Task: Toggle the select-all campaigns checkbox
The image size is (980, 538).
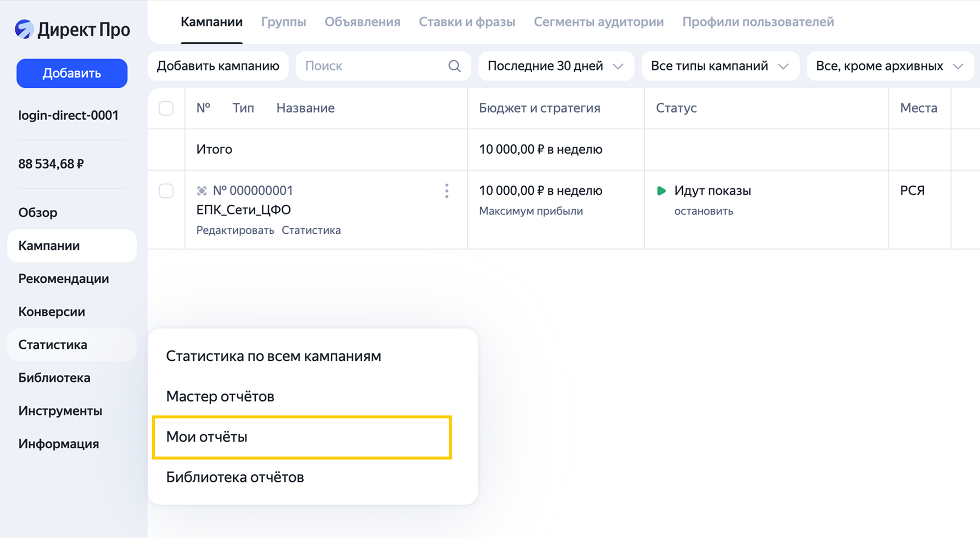Action: pyautogui.click(x=166, y=108)
